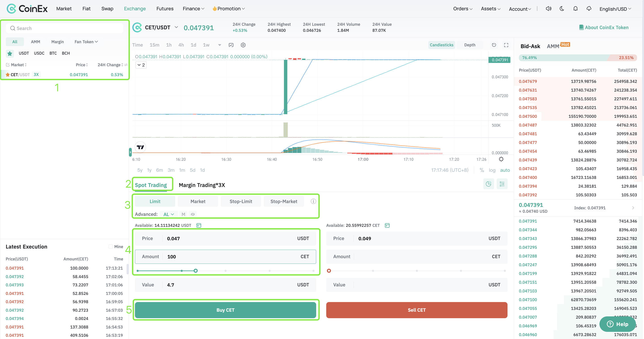The width and height of the screenshot is (644, 339).
Task: Click the book icon of About CoinEx Token
Action: (x=581, y=28)
